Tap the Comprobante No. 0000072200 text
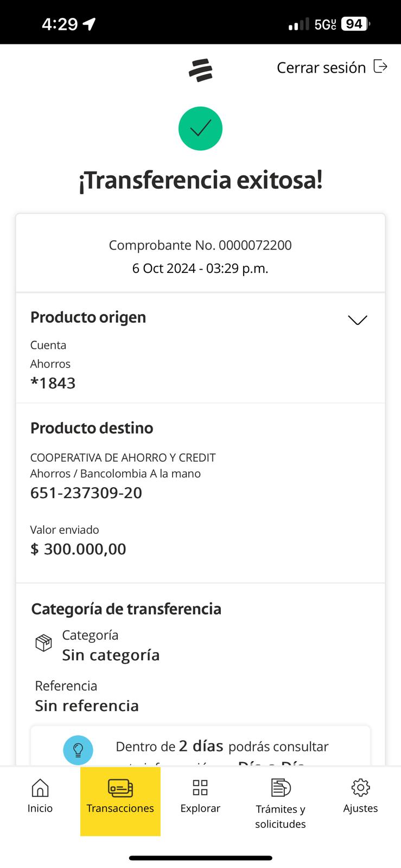Image resolution: width=401 pixels, height=868 pixels. 200,245
